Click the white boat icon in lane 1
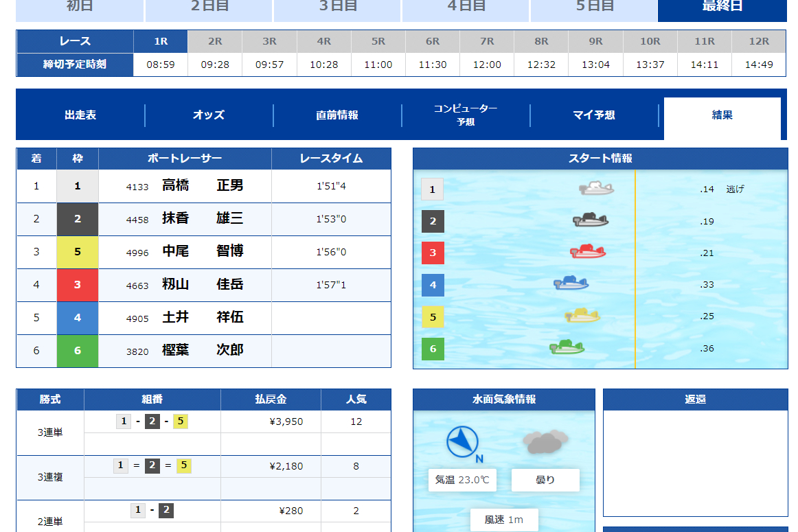The width and height of the screenshot is (798, 532). point(597,189)
